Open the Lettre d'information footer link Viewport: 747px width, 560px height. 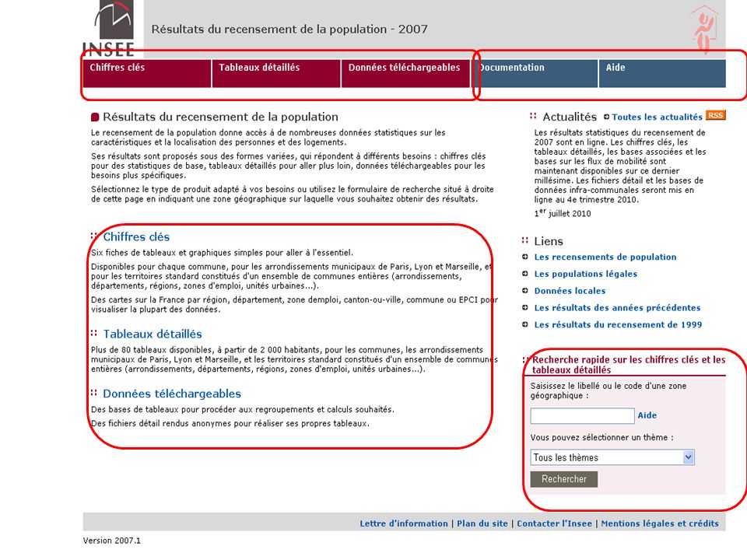click(x=404, y=523)
